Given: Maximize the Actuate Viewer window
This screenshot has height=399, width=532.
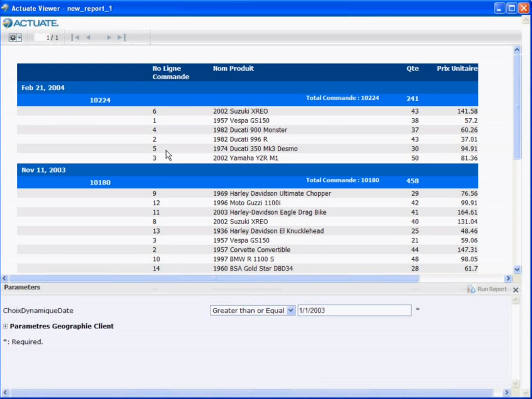Looking at the screenshot, I should pyautogui.click(x=512, y=8).
